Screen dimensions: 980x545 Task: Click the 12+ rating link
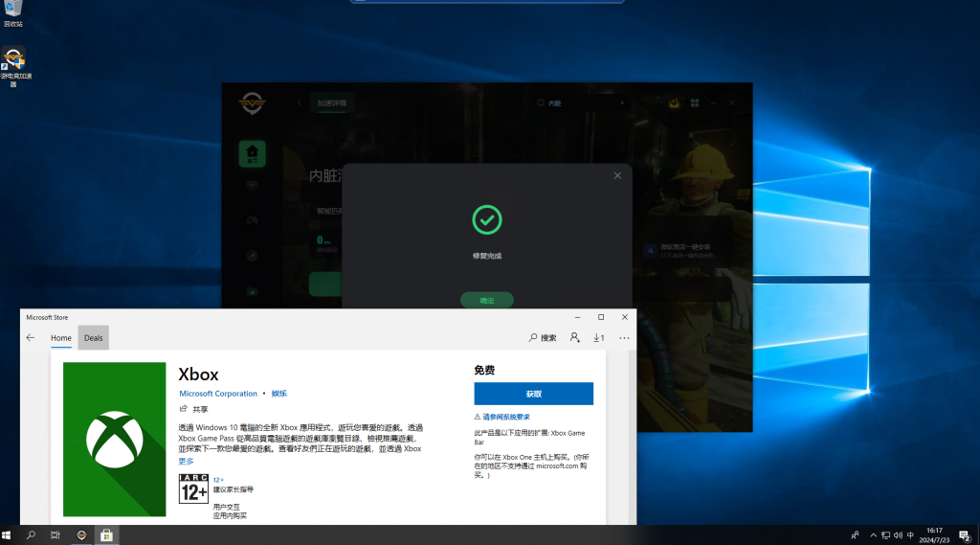[218, 480]
